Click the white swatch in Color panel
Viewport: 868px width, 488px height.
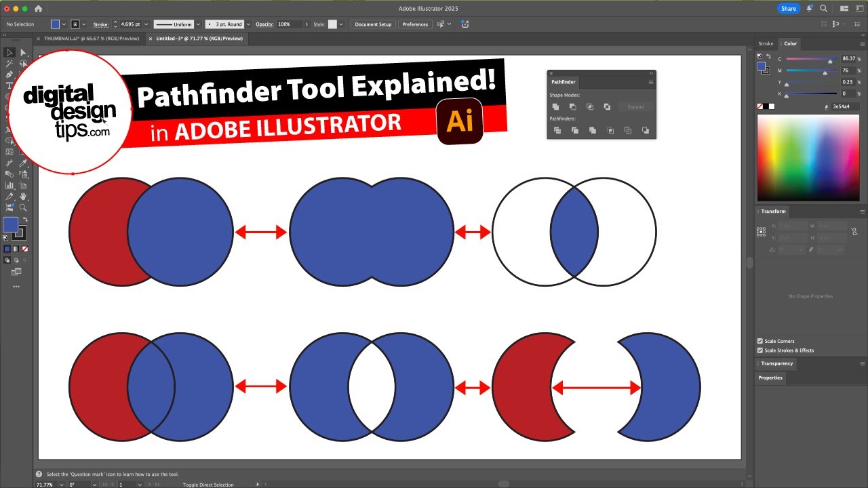click(771, 106)
